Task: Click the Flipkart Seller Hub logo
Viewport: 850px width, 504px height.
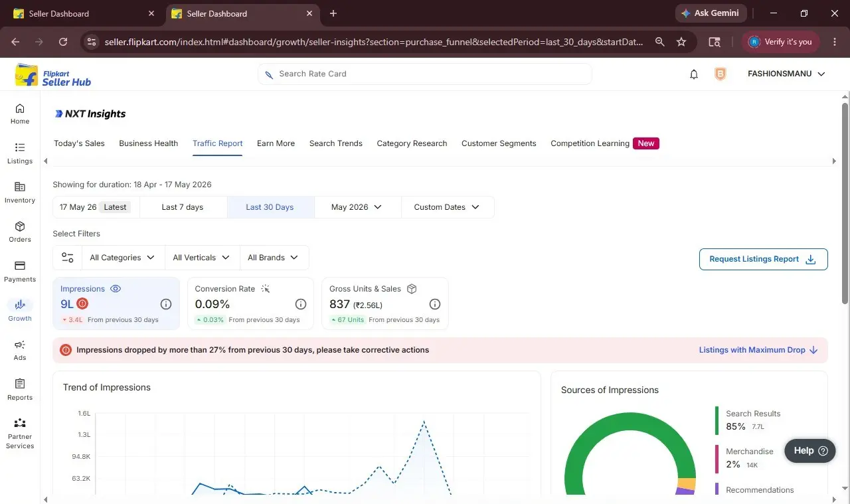Action: point(53,75)
